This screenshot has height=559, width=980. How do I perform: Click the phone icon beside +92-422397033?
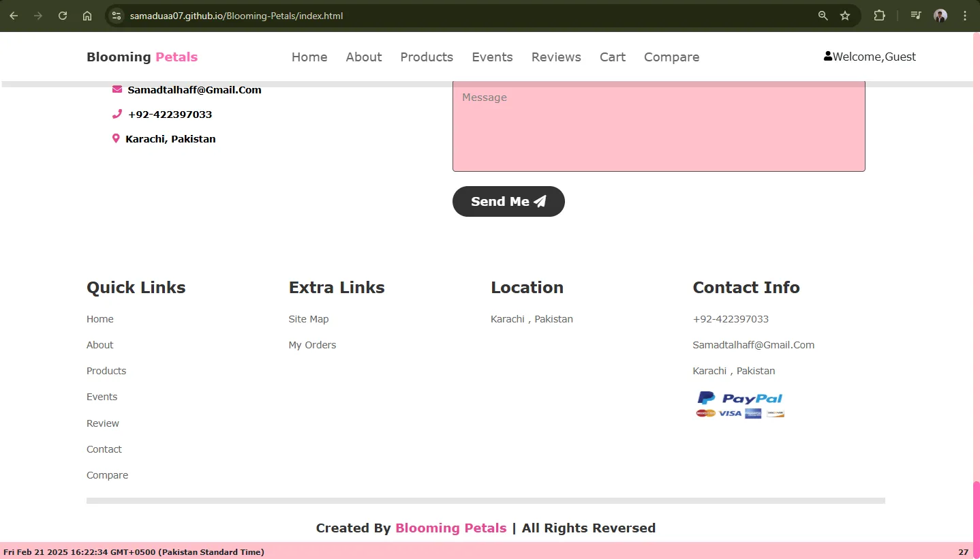point(117,114)
